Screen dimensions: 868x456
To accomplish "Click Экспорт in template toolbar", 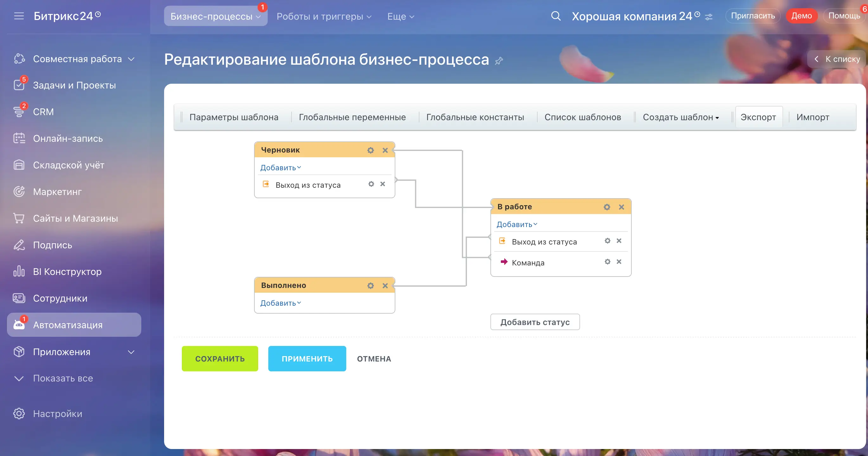I will coord(758,117).
